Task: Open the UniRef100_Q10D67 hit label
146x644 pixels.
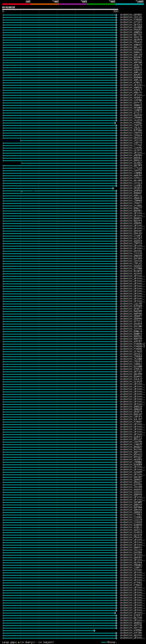Action: 131,163
